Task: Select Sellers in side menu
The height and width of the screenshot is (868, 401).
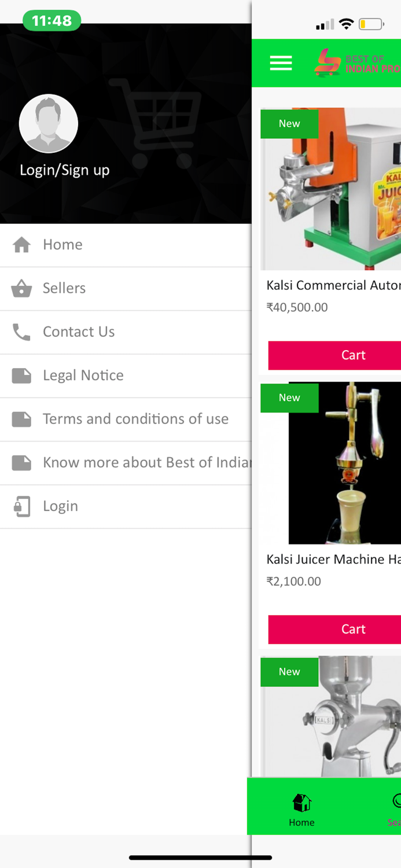Action: pyautogui.click(x=126, y=289)
